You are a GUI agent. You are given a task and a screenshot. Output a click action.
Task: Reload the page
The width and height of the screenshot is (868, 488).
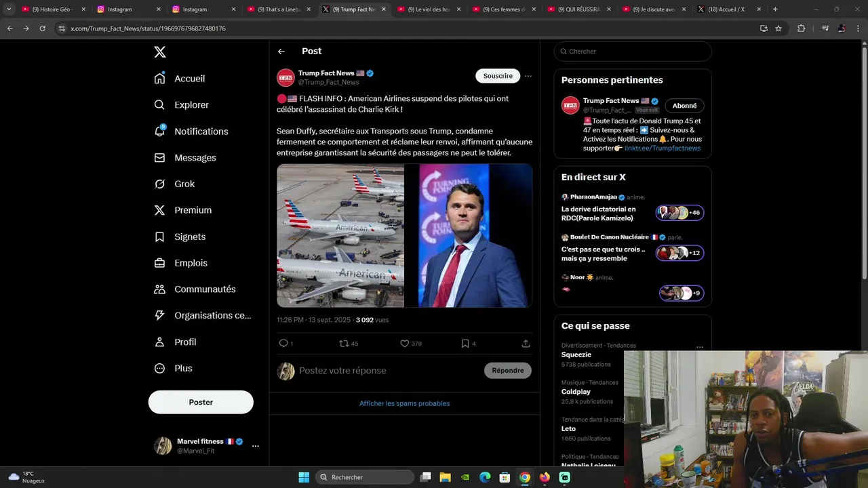pos(42,28)
